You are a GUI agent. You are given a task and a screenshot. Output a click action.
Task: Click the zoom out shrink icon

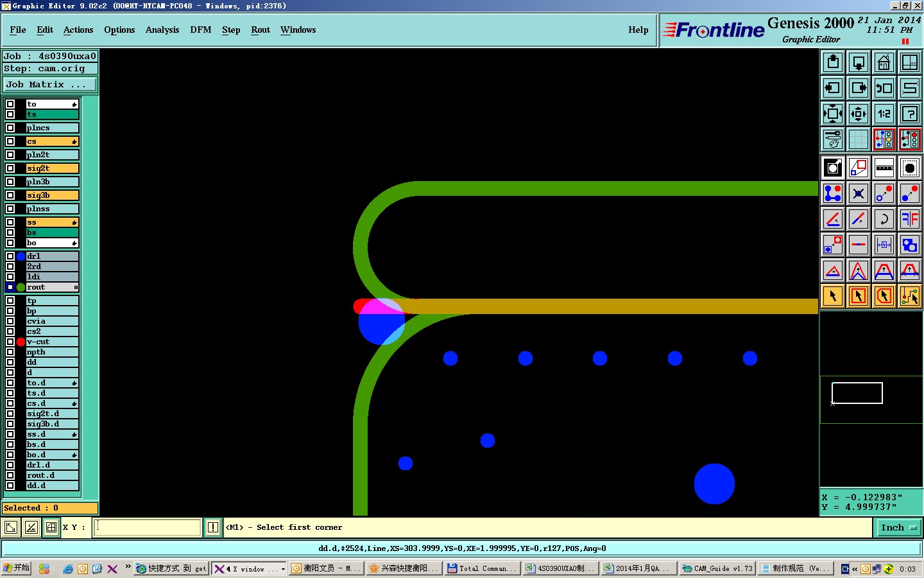(x=859, y=114)
